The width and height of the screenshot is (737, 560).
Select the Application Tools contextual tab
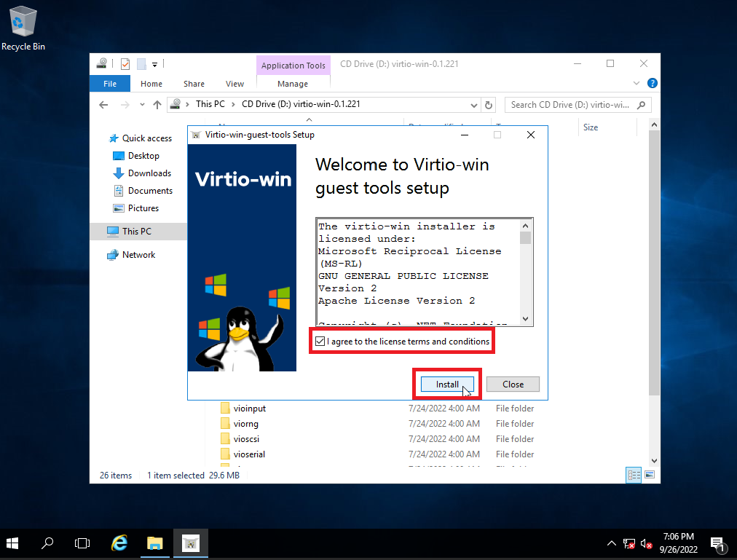[293, 66]
